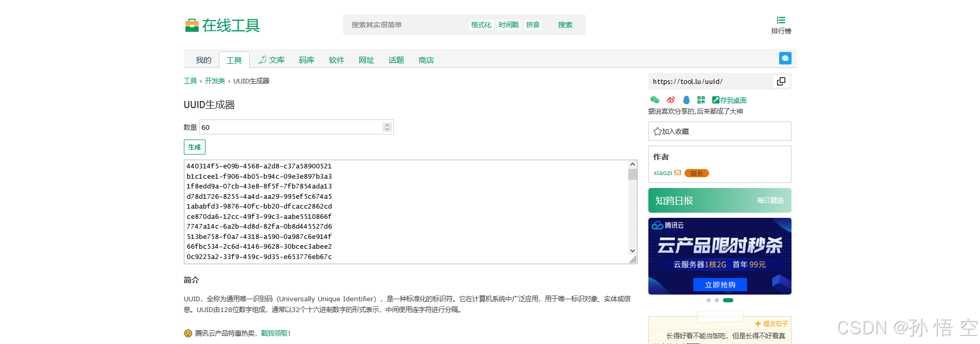Image resolution: width=980 pixels, height=344 pixels.
Task: Open the 商店 tab
Action: pyautogui.click(x=426, y=60)
